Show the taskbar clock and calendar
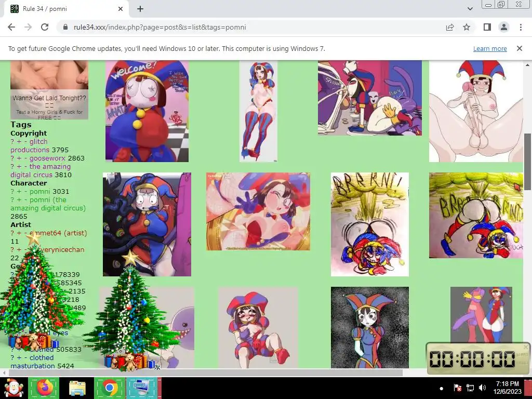This screenshot has height=399, width=532. [x=507, y=388]
